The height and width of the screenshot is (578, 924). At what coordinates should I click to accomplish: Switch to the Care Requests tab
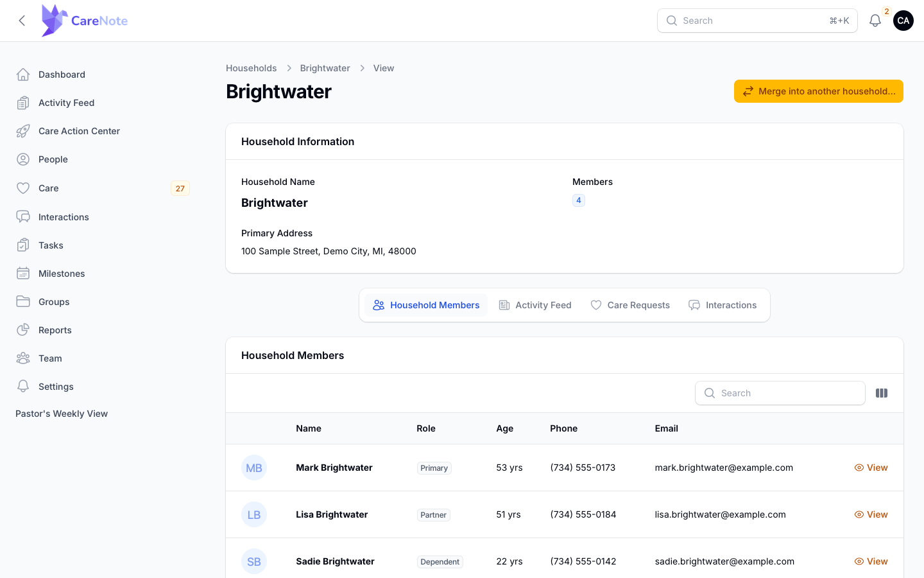[x=630, y=305]
